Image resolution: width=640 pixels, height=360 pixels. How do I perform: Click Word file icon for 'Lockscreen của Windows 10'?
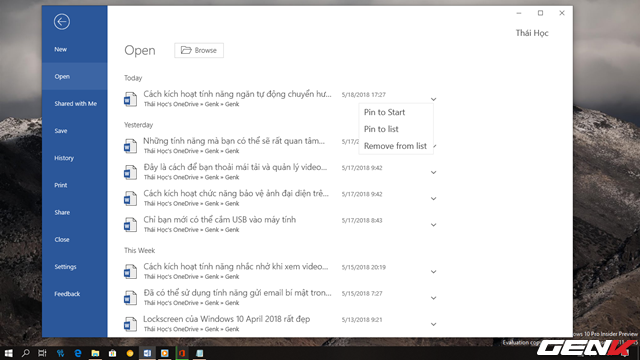(130, 324)
